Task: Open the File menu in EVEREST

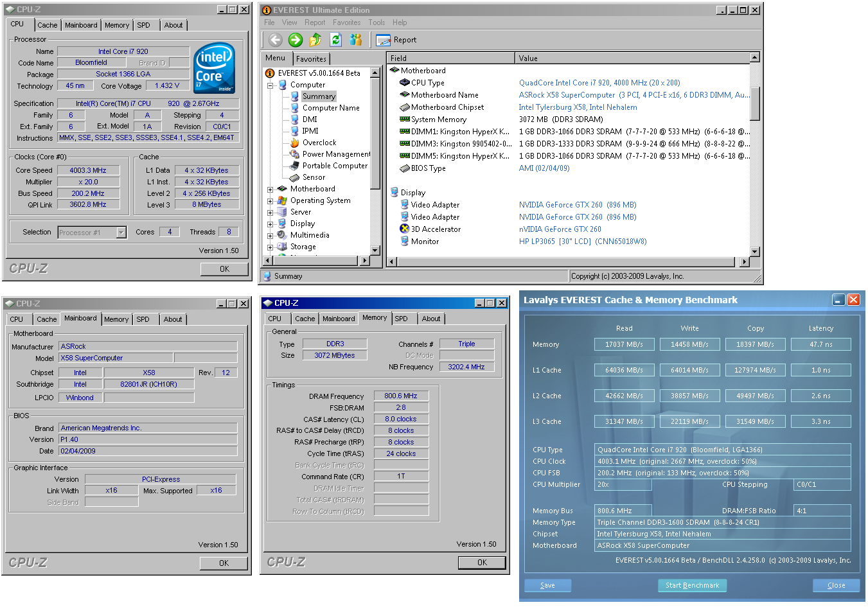Action: 269,22
